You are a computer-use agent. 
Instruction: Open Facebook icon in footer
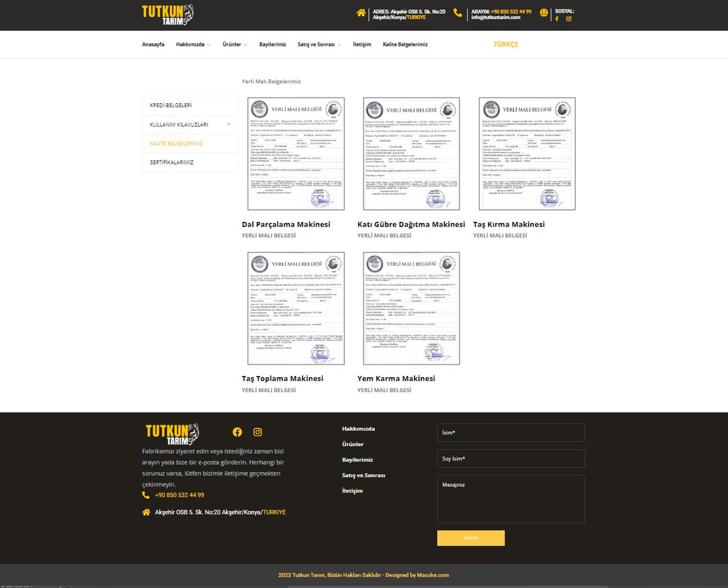pos(237,432)
